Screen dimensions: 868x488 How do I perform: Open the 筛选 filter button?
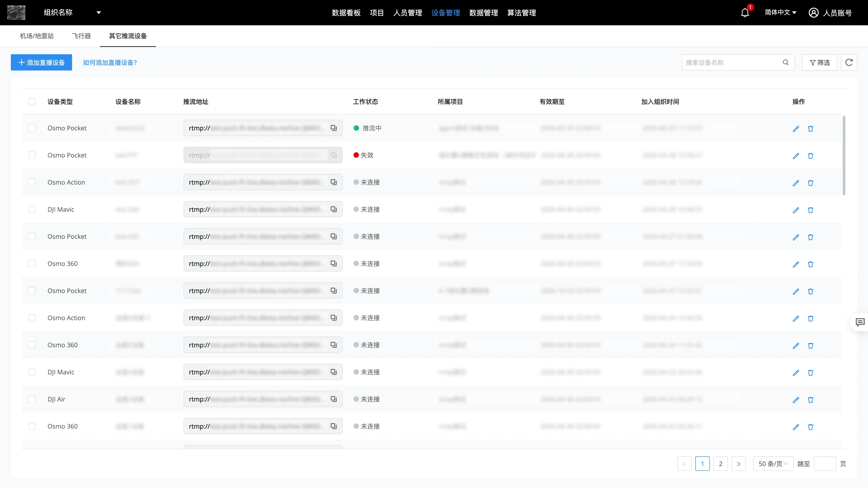pos(819,62)
